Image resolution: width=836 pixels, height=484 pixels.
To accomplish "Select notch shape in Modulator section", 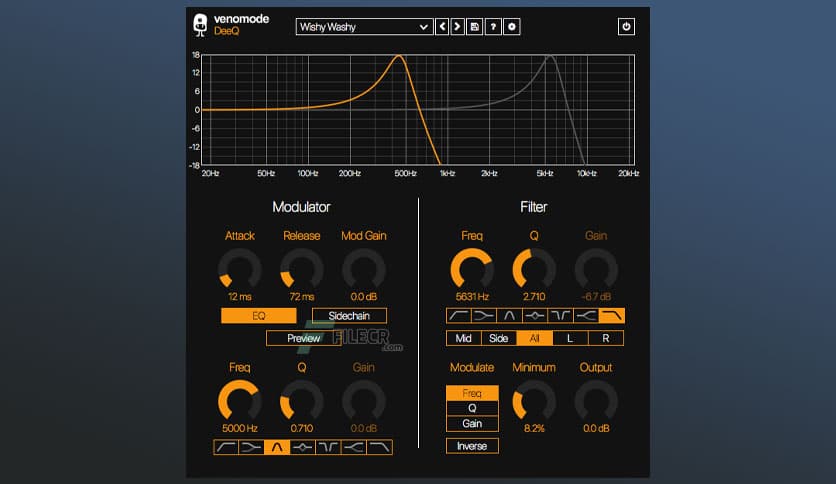I will pos(328,447).
